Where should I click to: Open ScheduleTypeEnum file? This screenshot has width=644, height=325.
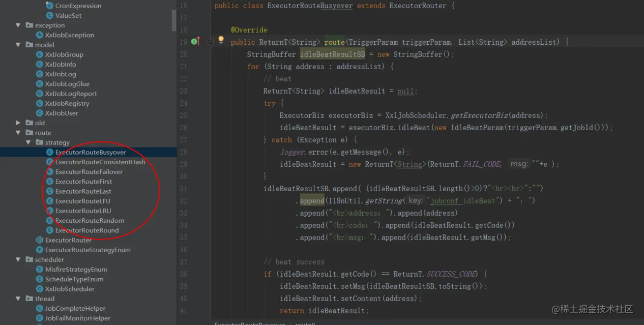point(74,279)
